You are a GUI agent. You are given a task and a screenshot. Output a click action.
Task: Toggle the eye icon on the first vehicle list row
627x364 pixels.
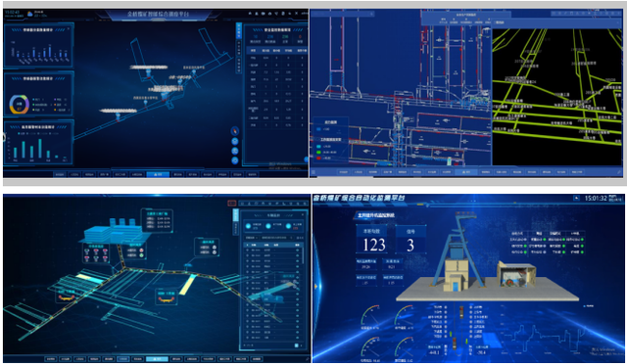coord(297,250)
